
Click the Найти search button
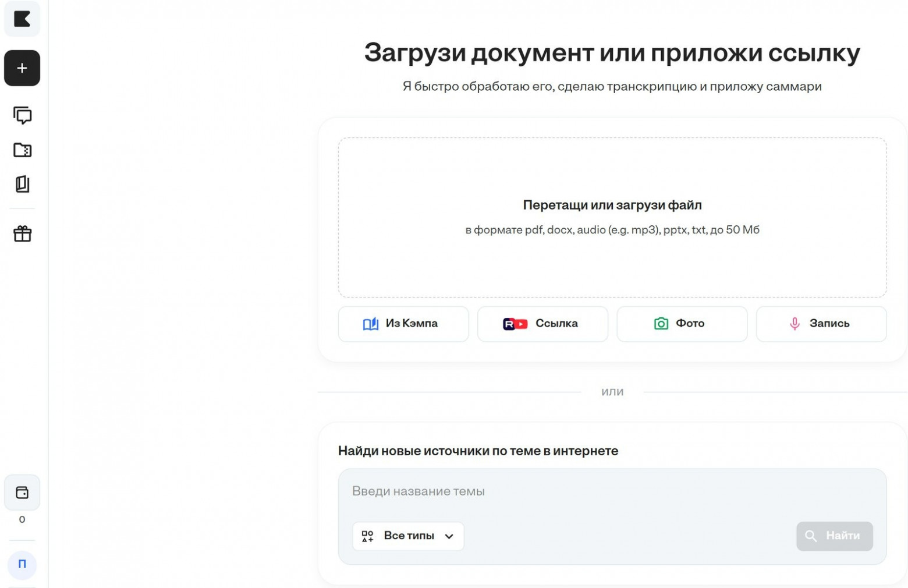[x=835, y=536]
